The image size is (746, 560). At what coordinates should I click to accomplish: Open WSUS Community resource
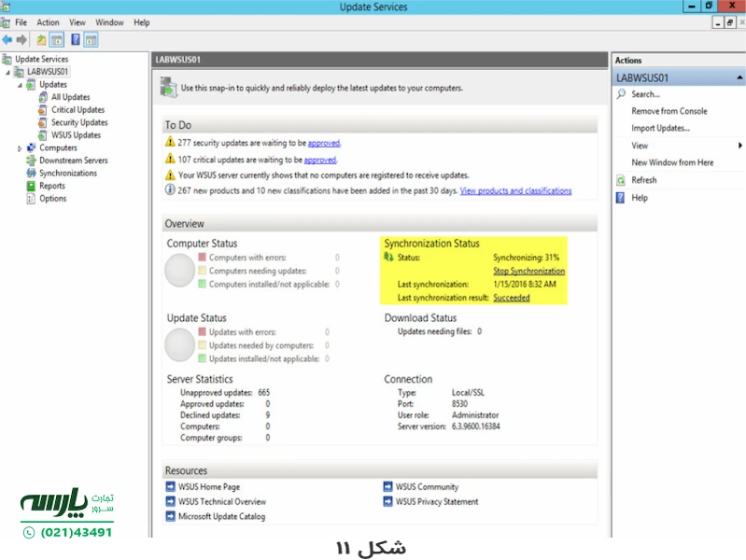coord(427,486)
